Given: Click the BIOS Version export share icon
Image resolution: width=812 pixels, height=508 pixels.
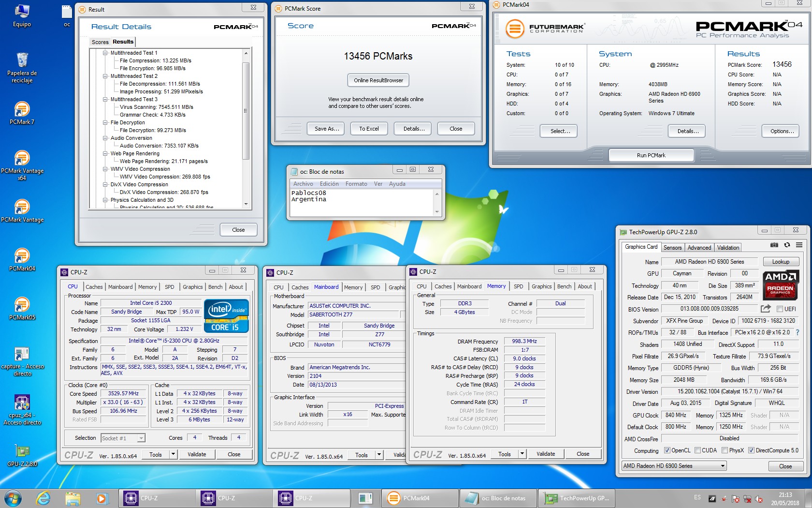Looking at the screenshot, I should click(x=766, y=308).
